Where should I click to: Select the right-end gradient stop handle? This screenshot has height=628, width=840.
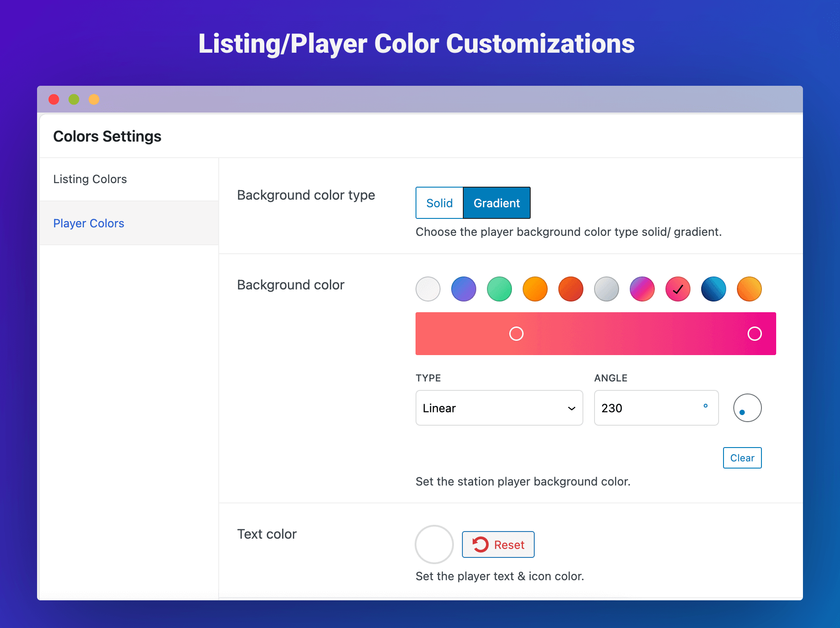[x=755, y=334]
